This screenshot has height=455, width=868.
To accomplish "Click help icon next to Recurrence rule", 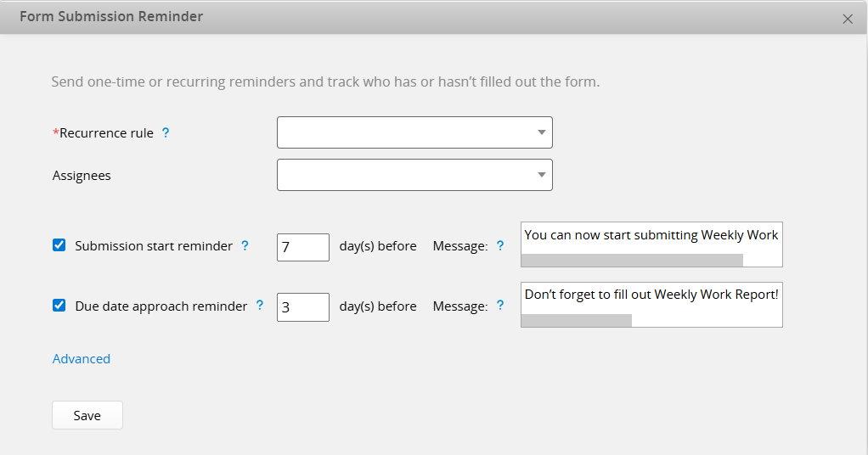I will tap(166, 133).
